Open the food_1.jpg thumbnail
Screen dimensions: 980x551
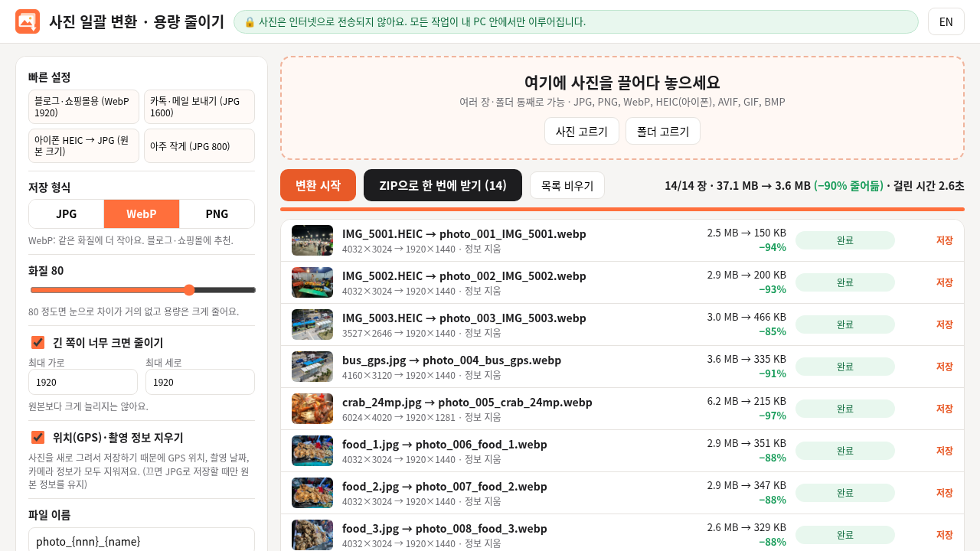pyautogui.click(x=312, y=451)
